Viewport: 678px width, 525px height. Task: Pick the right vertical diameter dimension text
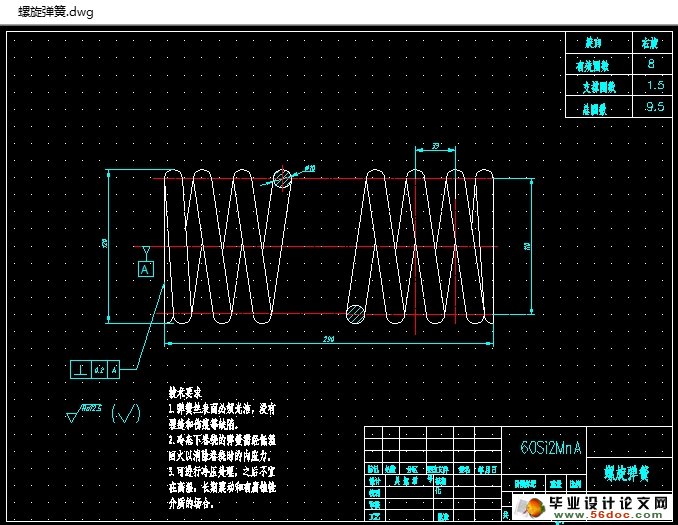click(x=527, y=246)
